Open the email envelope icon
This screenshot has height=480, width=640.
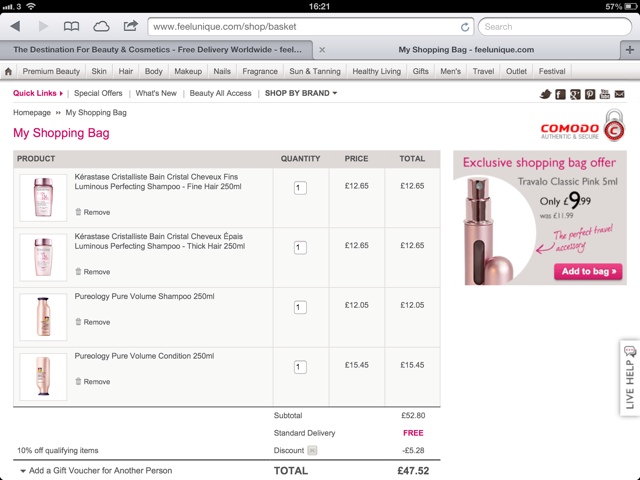[620, 94]
